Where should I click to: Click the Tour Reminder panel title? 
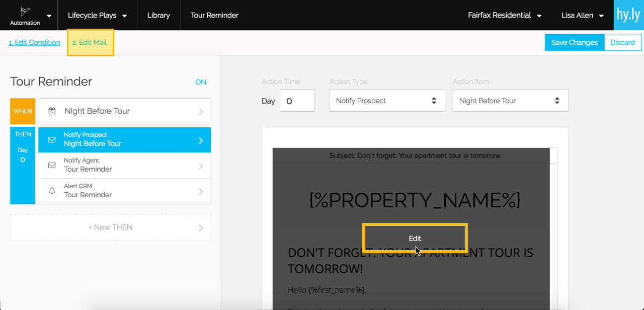coord(51,82)
